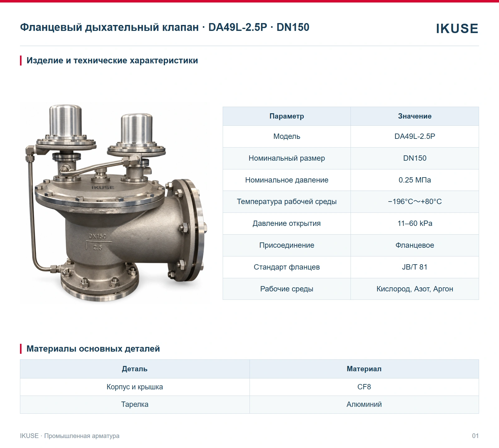This screenshot has height=448, width=499.
Task: Click the 'Значение' column header
Action: pos(415,116)
